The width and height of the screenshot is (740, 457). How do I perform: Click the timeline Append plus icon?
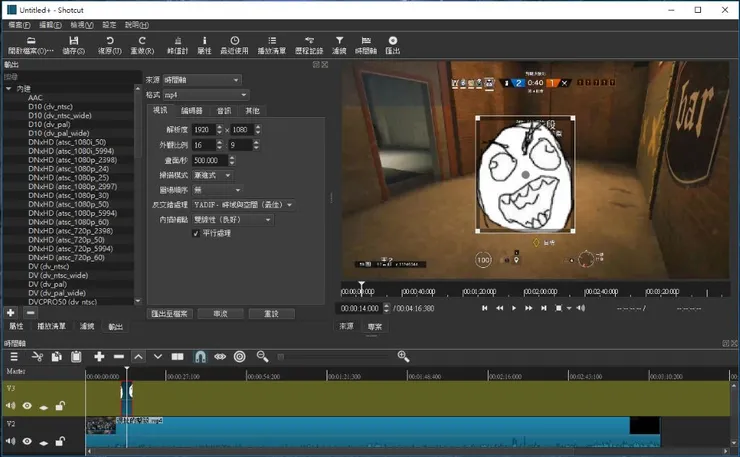[99, 357]
